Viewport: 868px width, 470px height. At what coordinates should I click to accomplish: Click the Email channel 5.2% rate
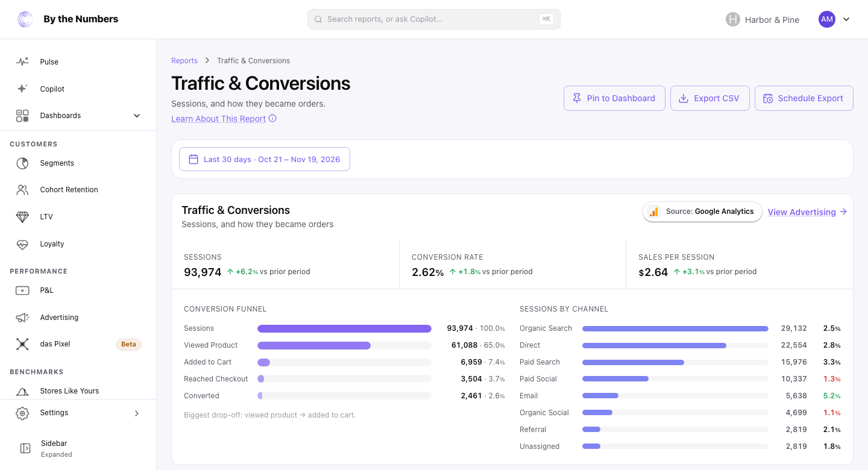(832, 396)
